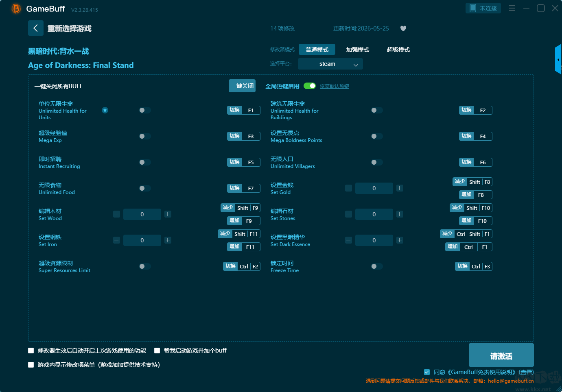The width and height of the screenshot is (562, 392).
Task: Increase Set Dark Essence with plus
Action: 400,240
